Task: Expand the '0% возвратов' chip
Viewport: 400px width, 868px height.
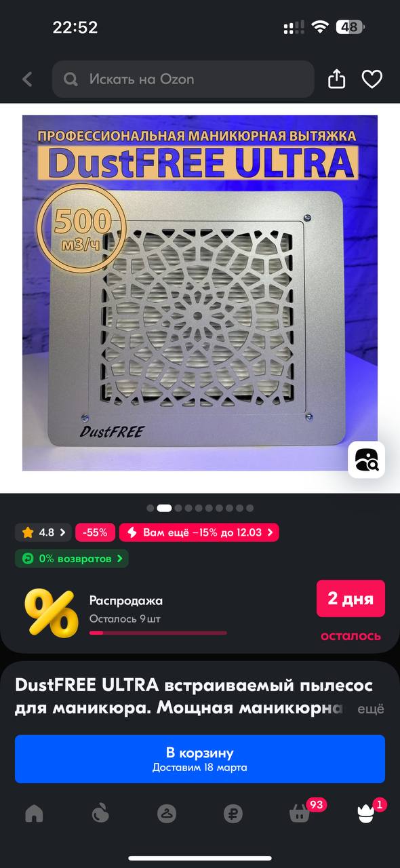Action: point(72,559)
